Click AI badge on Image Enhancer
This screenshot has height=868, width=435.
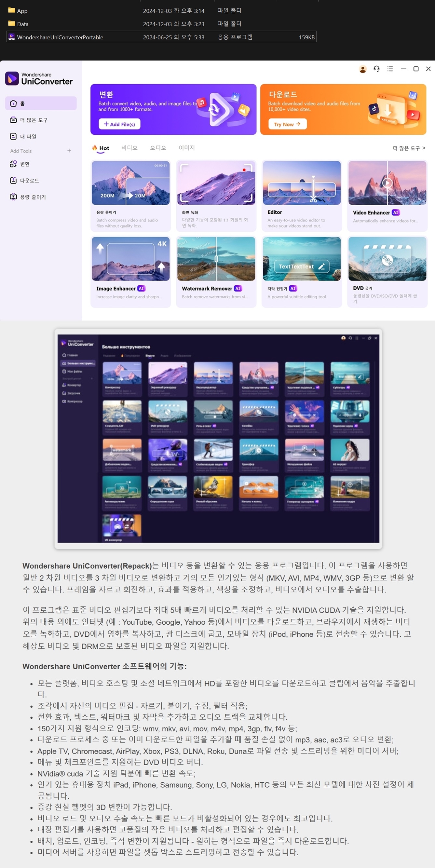[x=141, y=289]
